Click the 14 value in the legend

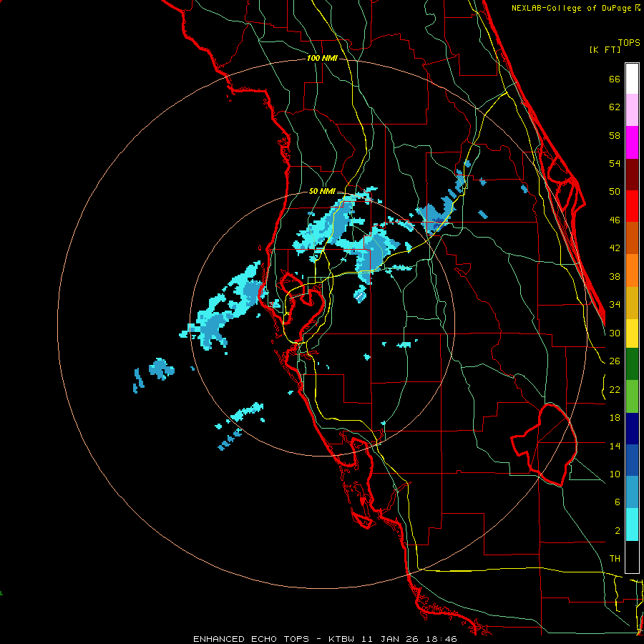[615, 446]
